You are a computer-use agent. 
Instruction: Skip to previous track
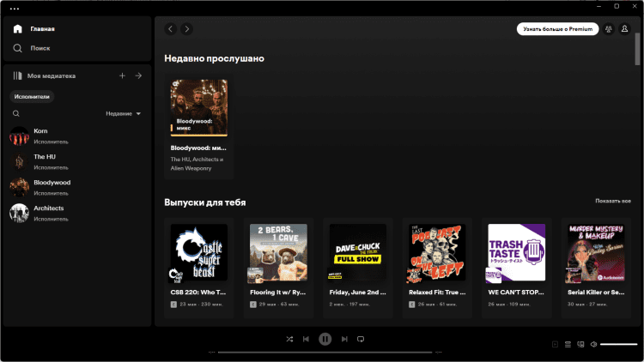[x=306, y=339]
